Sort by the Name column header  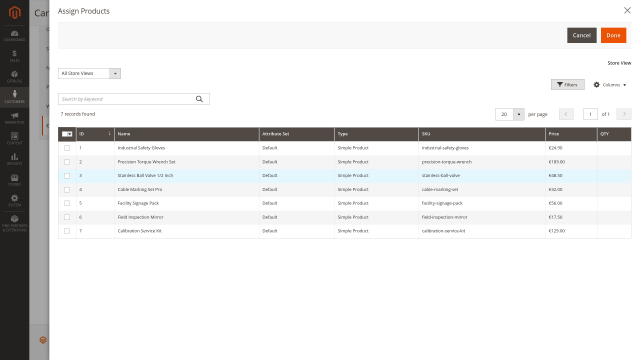(x=187, y=134)
